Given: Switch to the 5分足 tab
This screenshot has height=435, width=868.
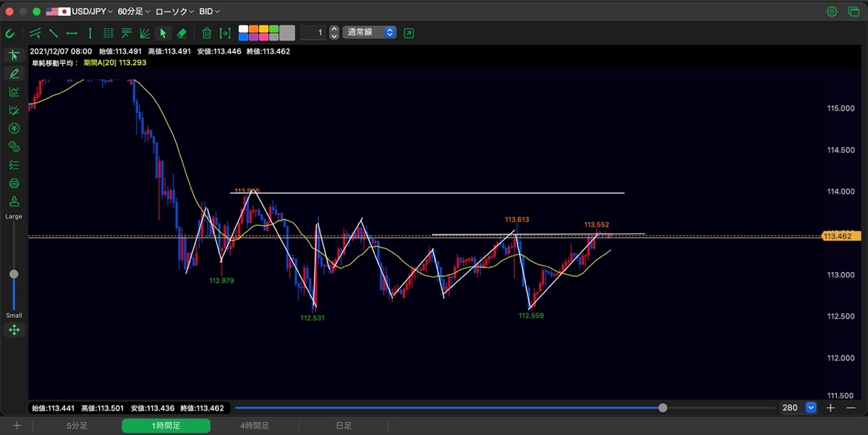Looking at the screenshot, I should 77,426.
